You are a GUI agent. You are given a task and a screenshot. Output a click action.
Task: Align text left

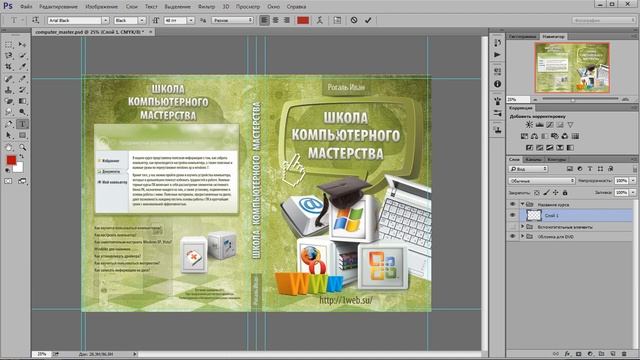coord(264,20)
